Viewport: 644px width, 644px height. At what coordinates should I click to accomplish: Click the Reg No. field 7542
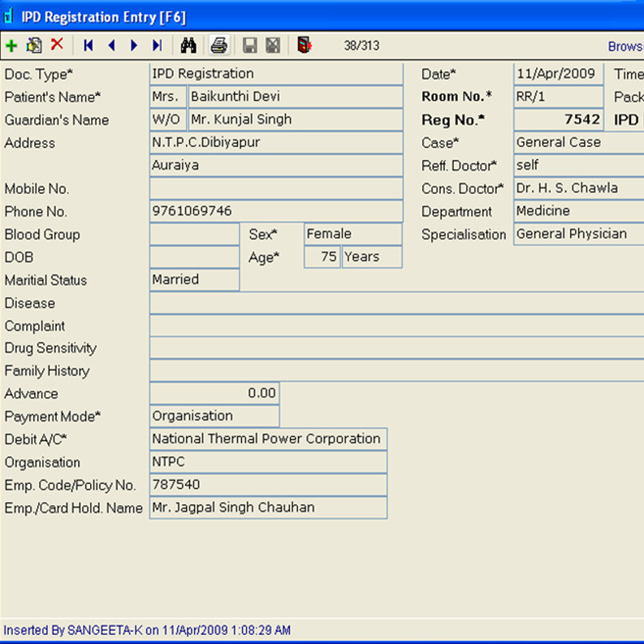pos(558,119)
